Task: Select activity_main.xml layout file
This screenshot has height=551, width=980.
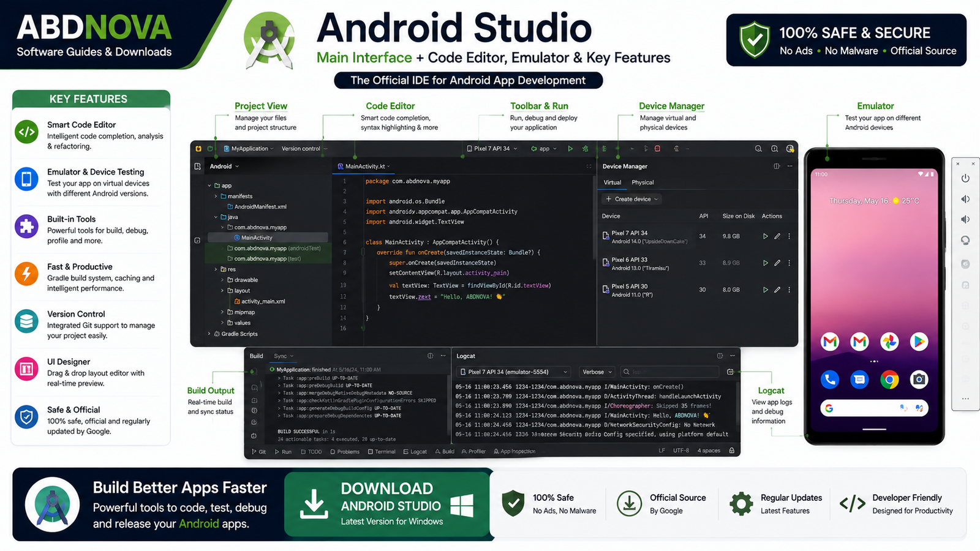Action: [x=259, y=301]
